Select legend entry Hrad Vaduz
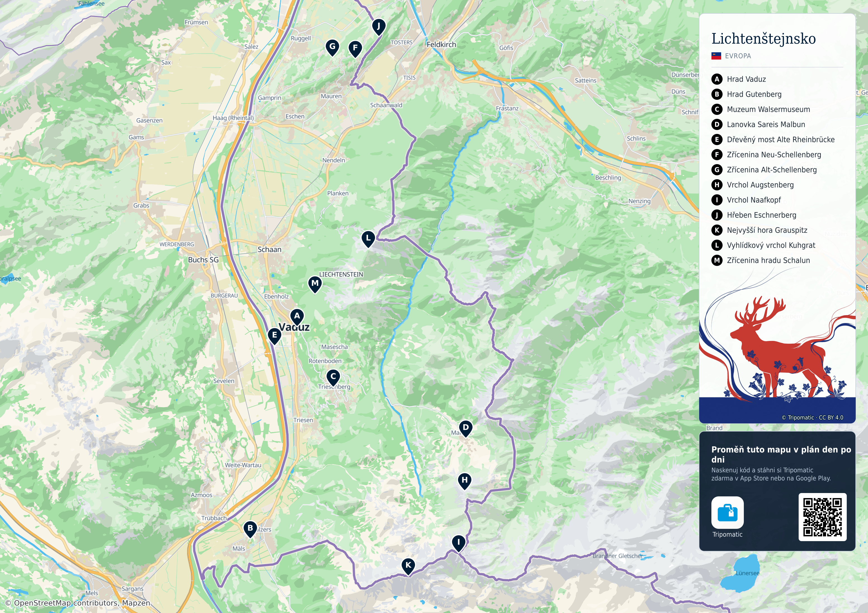The width and height of the screenshot is (868, 613). [x=739, y=79]
